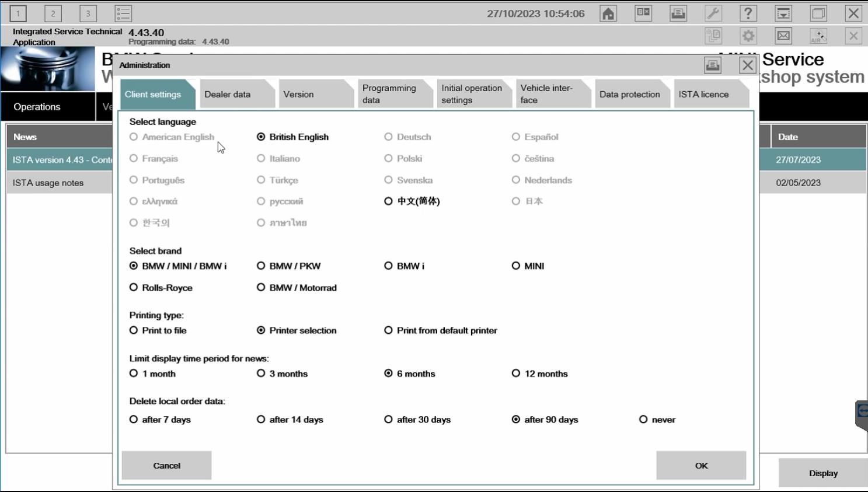Open the top bar print icon
The height and width of the screenshot is (492, 868).
(x=678, y=13)
